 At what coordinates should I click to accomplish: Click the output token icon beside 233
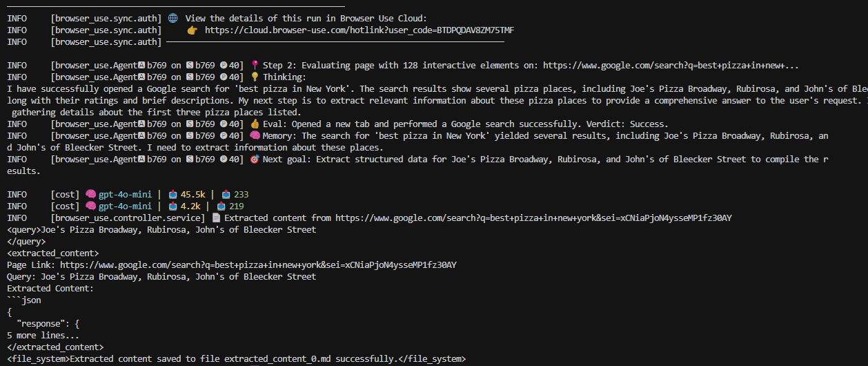(226, 195)
